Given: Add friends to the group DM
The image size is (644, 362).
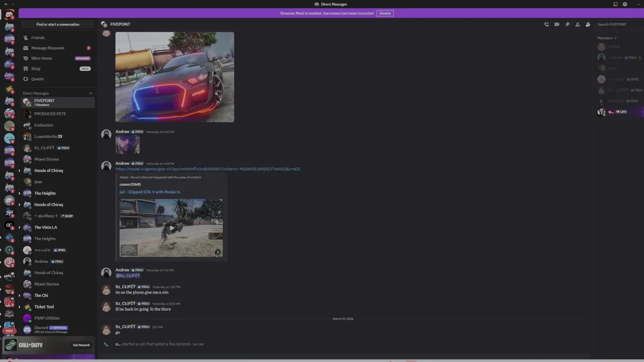Looking at the screenshot, I should (578, 24).
